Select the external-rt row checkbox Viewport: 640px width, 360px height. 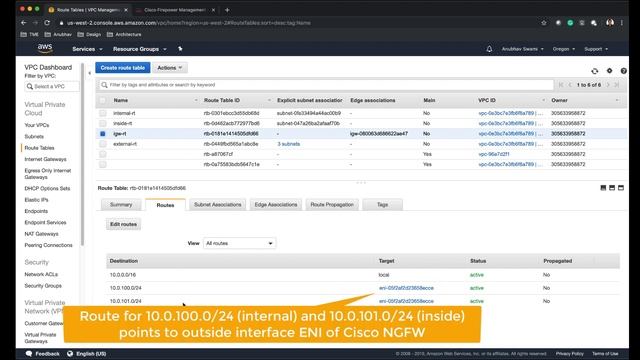tap(102, 144)
